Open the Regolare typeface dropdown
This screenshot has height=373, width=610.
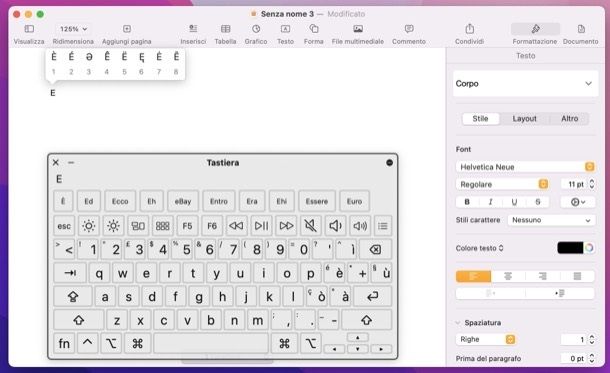(502, 184)
